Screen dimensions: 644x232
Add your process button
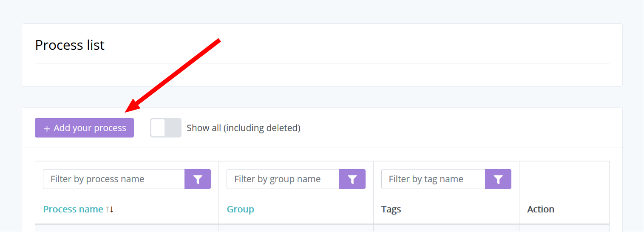click(84, 128)
